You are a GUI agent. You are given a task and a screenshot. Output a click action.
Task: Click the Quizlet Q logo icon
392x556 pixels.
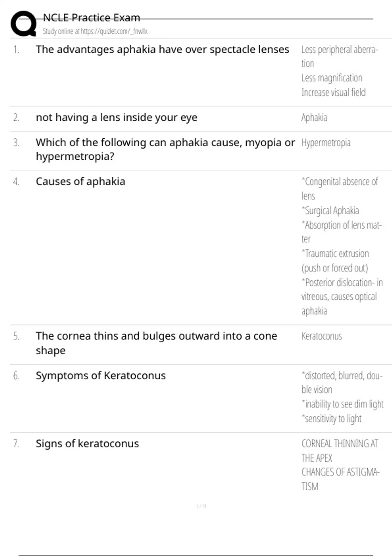[x=24, y=24]
